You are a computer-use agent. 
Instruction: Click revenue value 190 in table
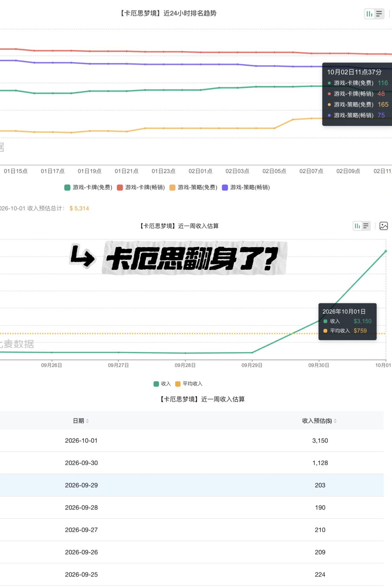click(x=320, y=507)
